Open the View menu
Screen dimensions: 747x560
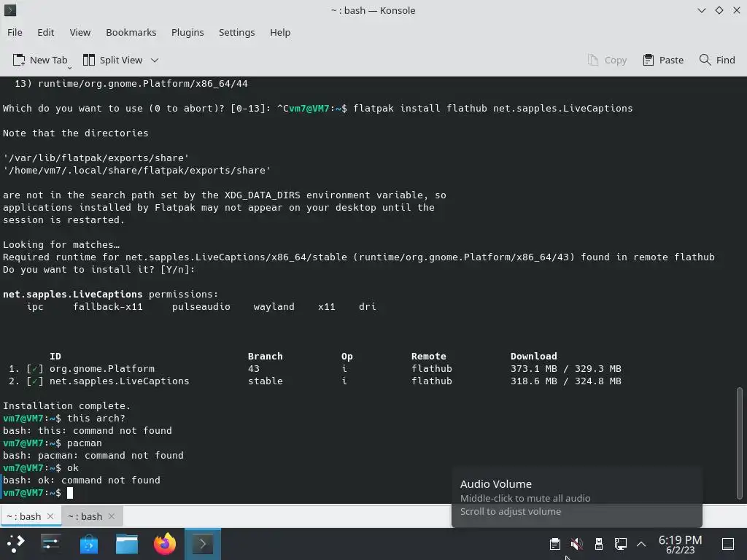click(80, 32)
